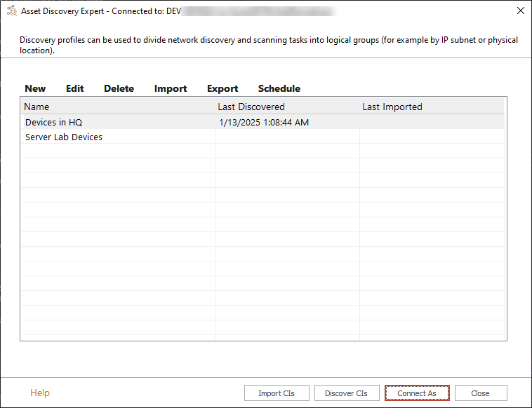This screenshot has width=532, height=408.
Task: Click the empty Last Imported cell for Devices in HQ
Action: click(x=432, y=122)
